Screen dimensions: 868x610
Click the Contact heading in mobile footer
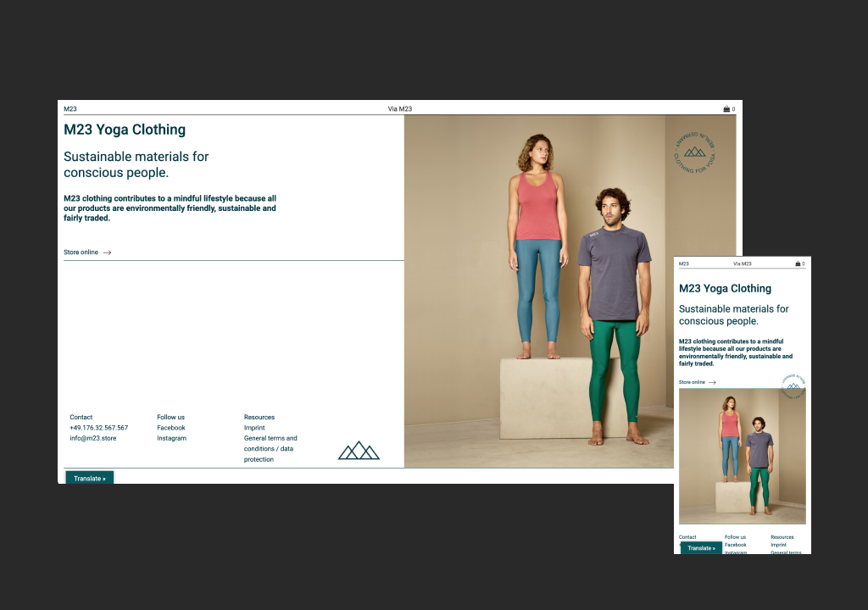coord(687,537)
